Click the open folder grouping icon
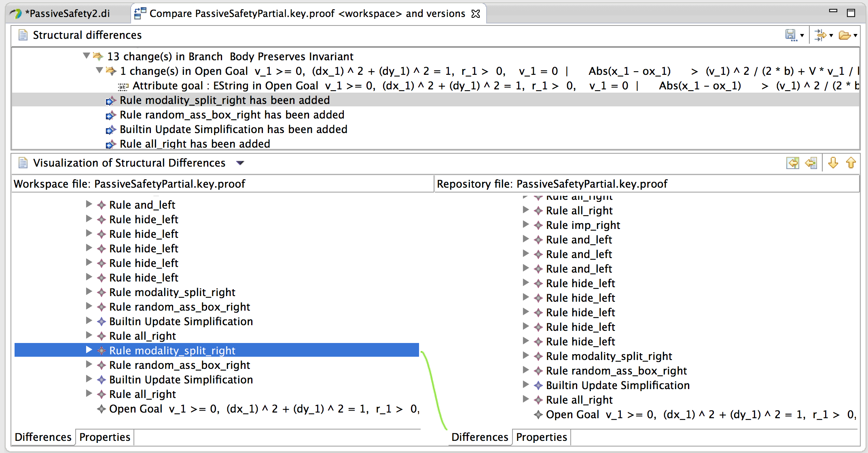 coord(844,35)
